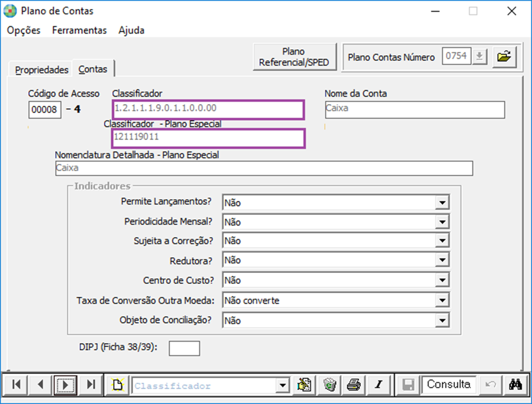Create a new account record
The width and height of the screenshot is (532, 404).
(x=118, y=385)
